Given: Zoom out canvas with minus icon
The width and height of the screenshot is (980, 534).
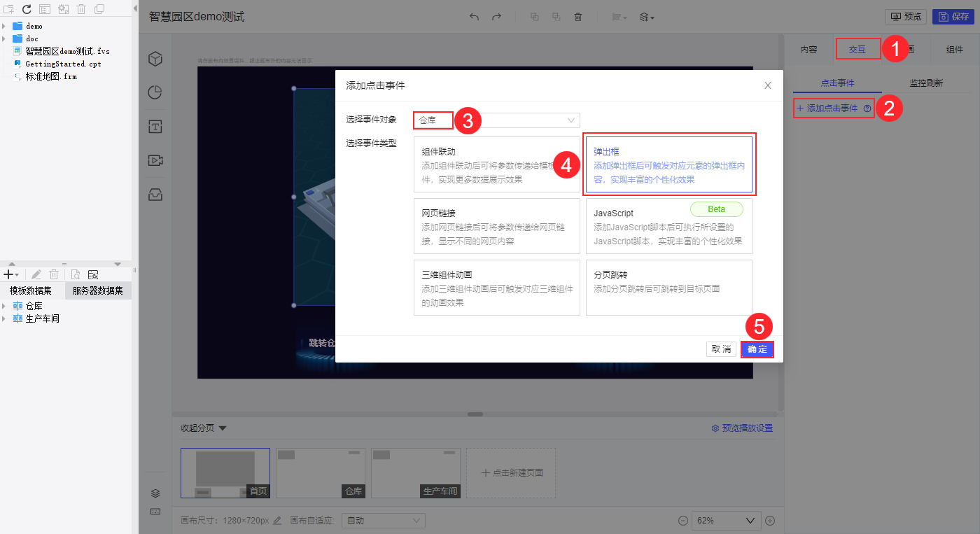Looking at the screenshot, I should (683, 521).
